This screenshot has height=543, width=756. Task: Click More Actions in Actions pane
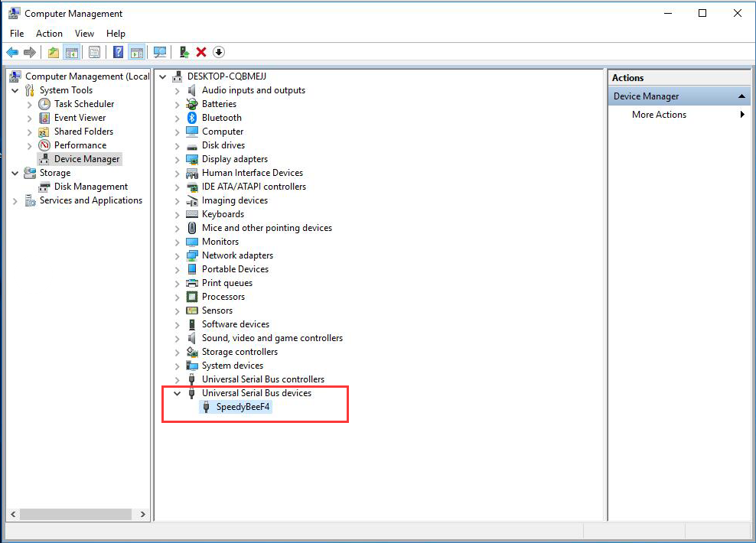coord(659,115)
